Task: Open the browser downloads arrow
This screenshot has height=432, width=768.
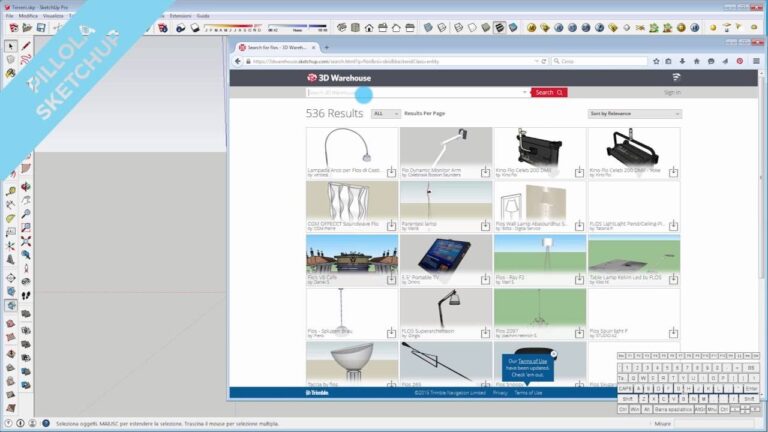Action: click(x=682, y=61)
